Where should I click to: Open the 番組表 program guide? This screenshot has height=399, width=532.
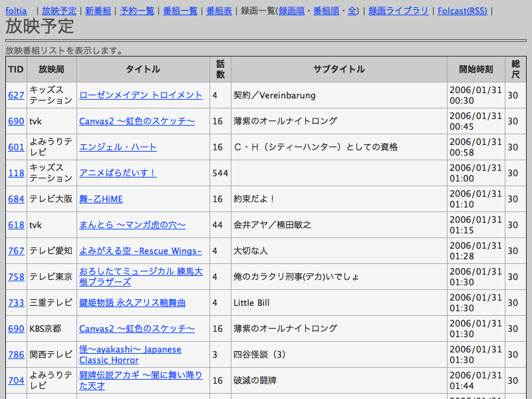point(219,11)
